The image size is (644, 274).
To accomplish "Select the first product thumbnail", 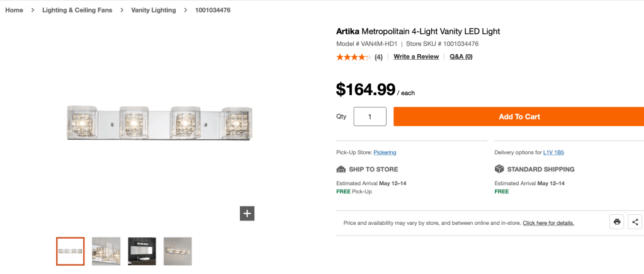I will pos(70,251).
